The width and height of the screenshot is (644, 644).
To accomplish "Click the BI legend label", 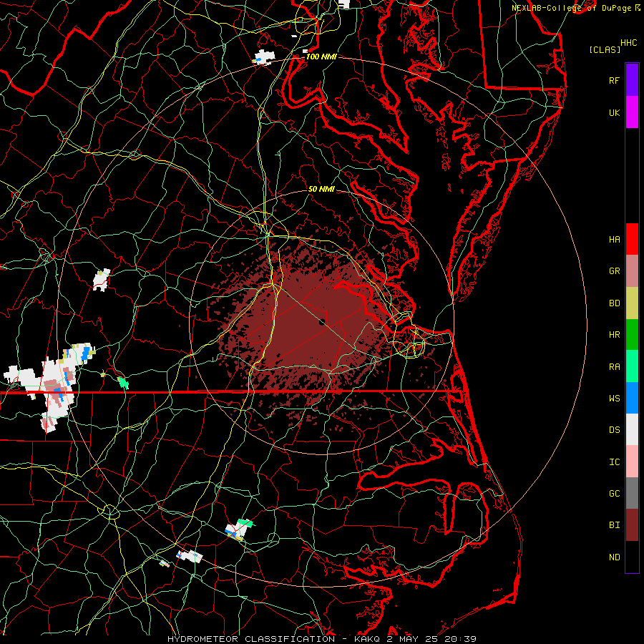I will pyautogui.click(x=614, y=525).
